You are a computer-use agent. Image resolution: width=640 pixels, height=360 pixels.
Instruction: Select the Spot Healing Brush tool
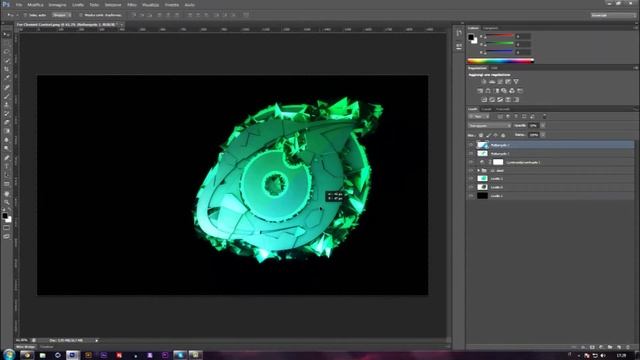[7, 88]
